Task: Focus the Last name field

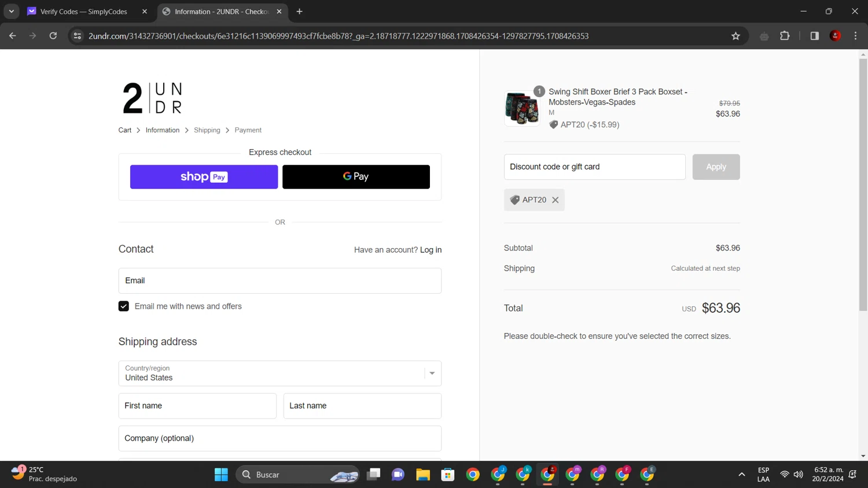Action: (x=362, y=406)
